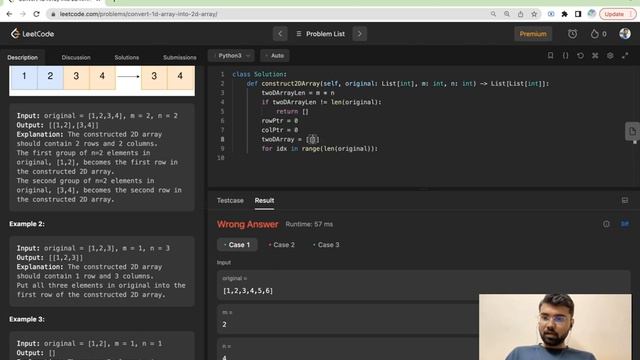
Task: Toggle fullscreen editor icon
Action: pyautogui.click(x=625, y=56)
